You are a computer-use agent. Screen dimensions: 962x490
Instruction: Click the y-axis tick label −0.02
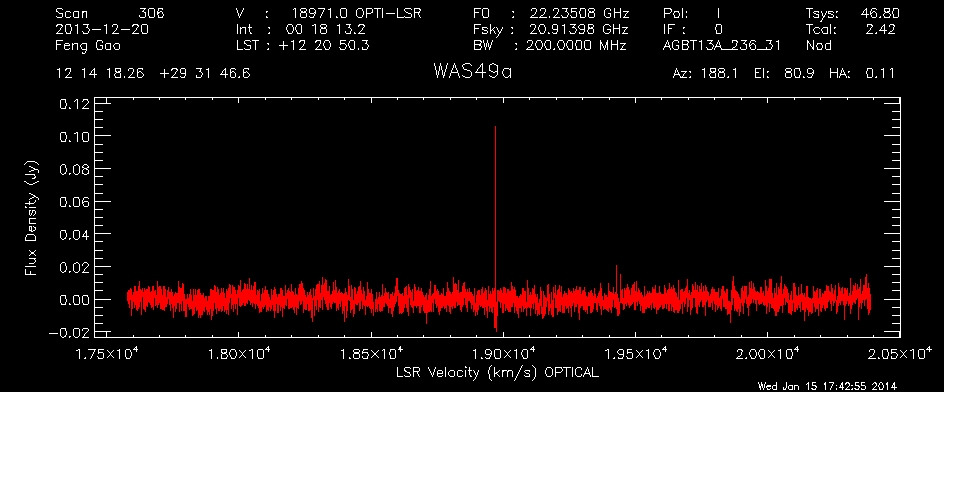(x=68, y=333)
